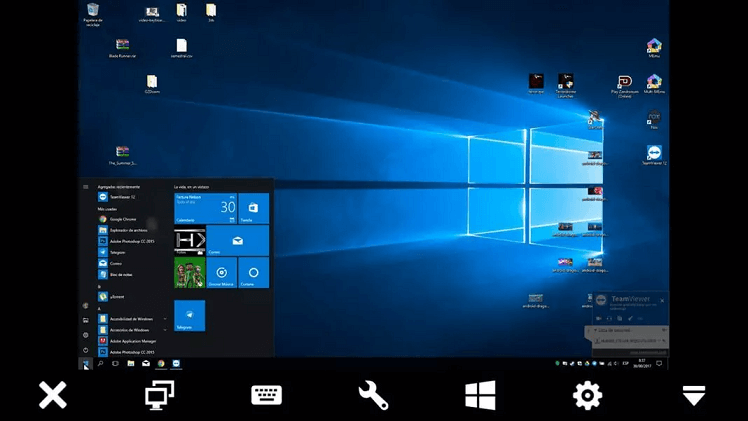
Task: Open the wrench actions menu
Action: (x=373, y=395)
